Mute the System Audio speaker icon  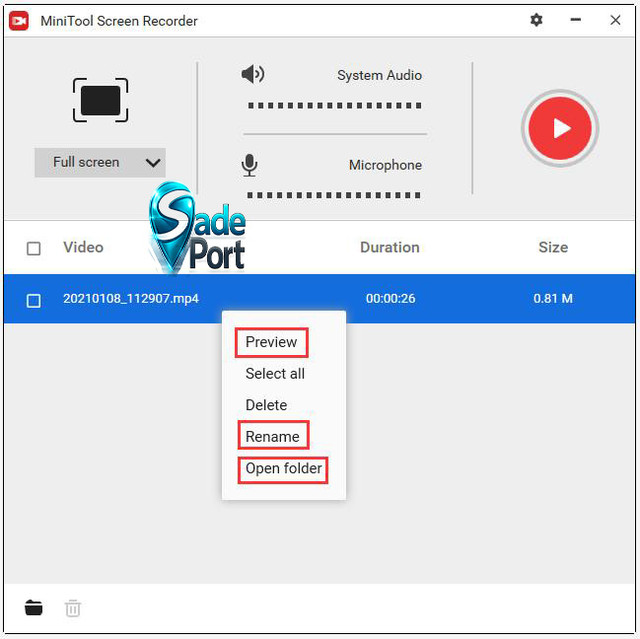[x=253, y=74]
